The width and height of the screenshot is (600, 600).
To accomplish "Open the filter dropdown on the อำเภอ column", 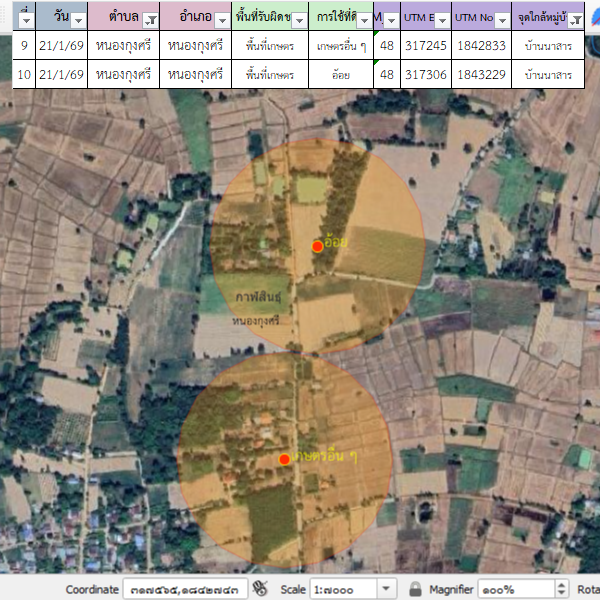I will [x=221, y=20].
